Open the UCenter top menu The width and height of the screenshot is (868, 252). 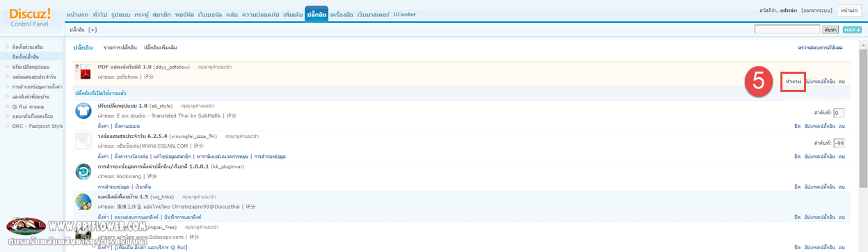click(x=405, y=14)
